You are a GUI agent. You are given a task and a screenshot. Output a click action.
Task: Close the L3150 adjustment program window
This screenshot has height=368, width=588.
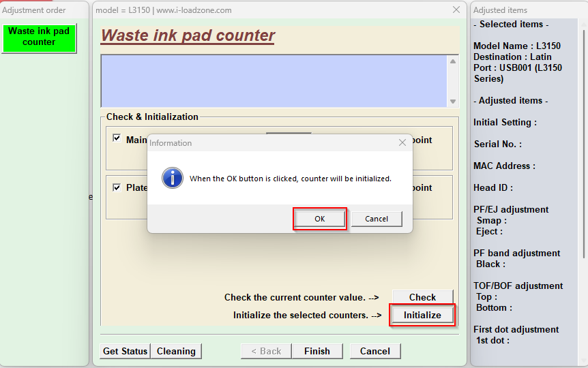456,10
